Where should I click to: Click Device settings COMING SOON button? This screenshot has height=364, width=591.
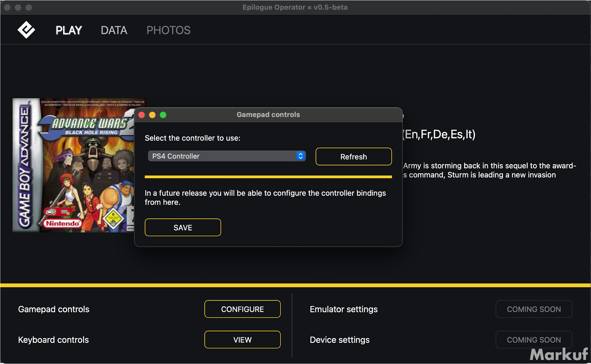tap(534, 340)
